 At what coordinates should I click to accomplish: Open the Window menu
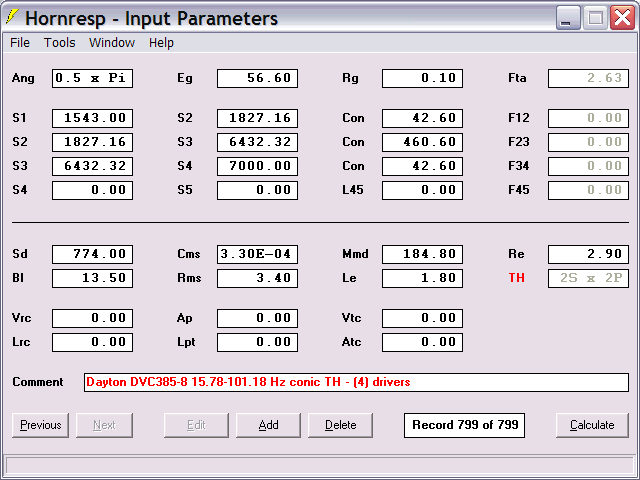[x=112, y=42]
